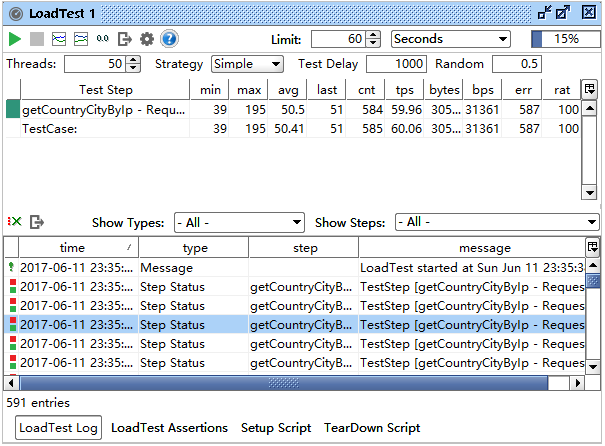The image size is (605, 446).
Task: Open the statistics graph icon
Action: coord(59,39)
